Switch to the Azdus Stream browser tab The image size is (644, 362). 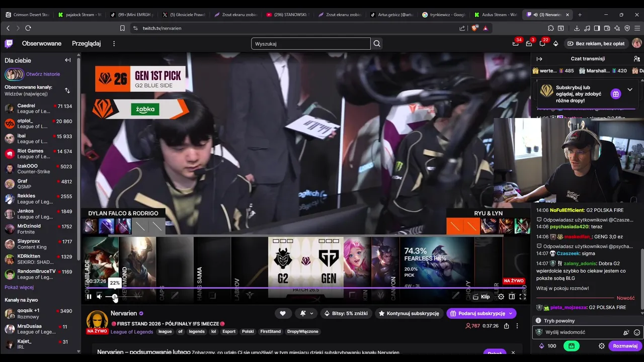[x=496, y=15]
